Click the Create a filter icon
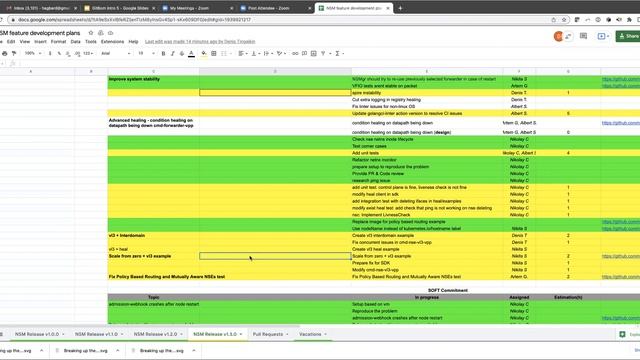Screen dimensions: 640x360 (323, 53)
